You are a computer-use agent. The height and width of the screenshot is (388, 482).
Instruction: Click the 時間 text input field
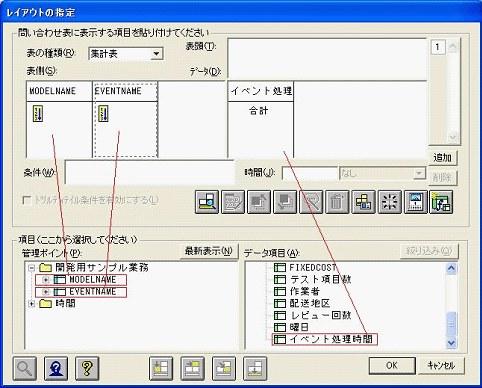[x=310, y=173]
